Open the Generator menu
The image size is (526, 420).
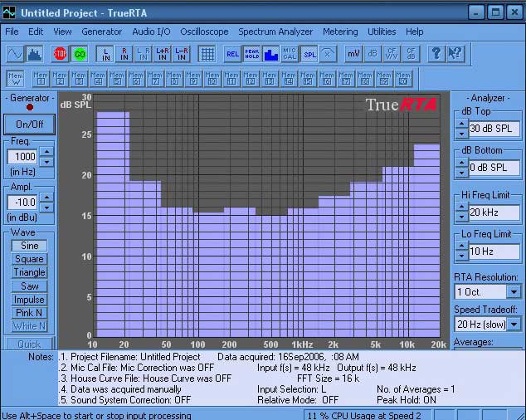coord(102,32)
